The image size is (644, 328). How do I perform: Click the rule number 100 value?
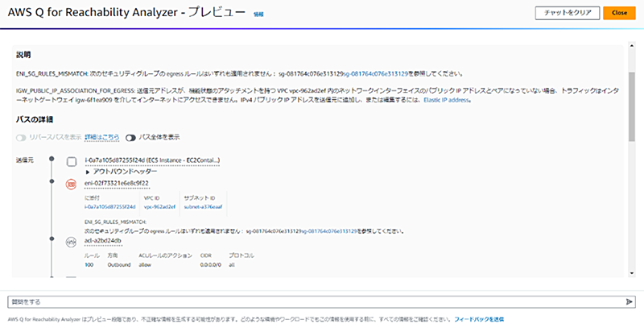[x=89, y=264]
